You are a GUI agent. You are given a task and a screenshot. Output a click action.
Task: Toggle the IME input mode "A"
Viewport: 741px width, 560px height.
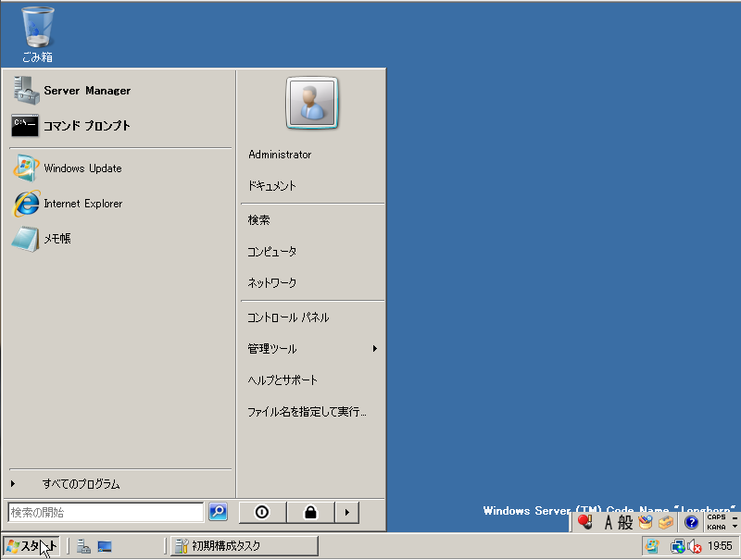pos(609,522)
